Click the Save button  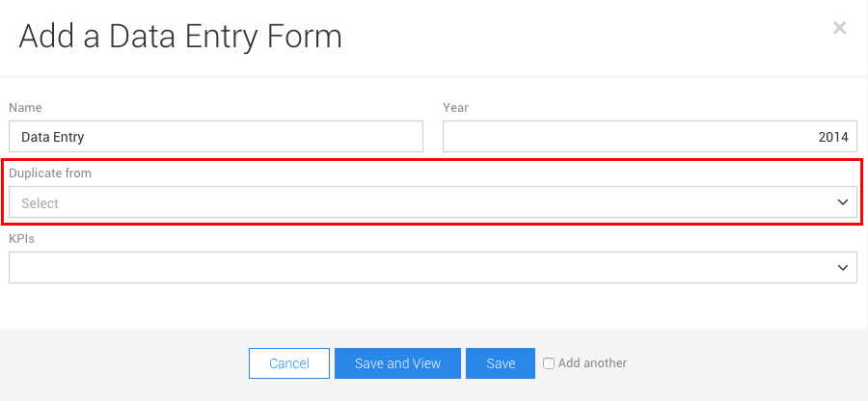click(x=501, y=363)
